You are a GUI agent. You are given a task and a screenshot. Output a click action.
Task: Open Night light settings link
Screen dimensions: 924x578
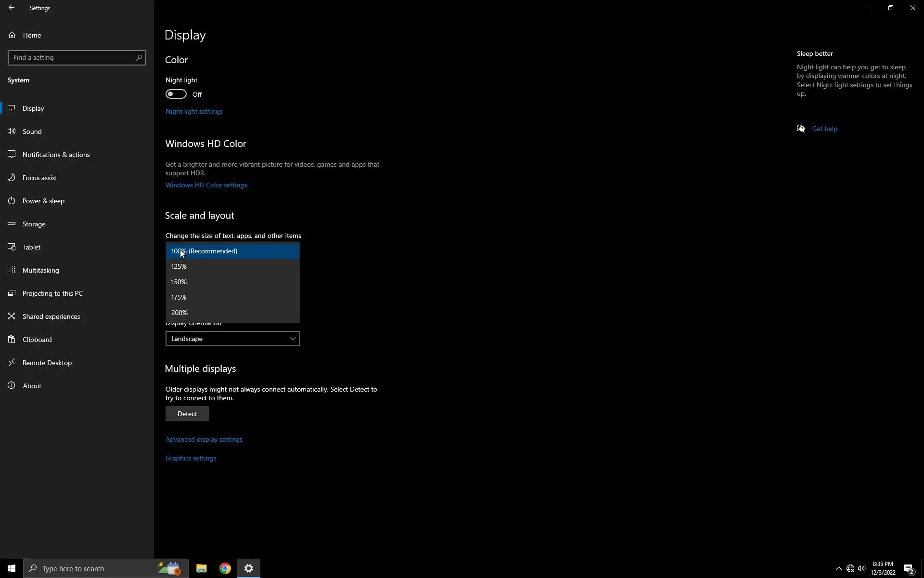[194, 111]
